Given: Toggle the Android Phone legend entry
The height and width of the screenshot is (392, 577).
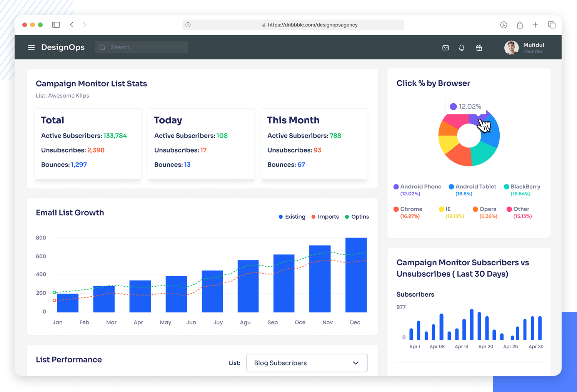Looking at the screenshot, I should tap(417, 190).
